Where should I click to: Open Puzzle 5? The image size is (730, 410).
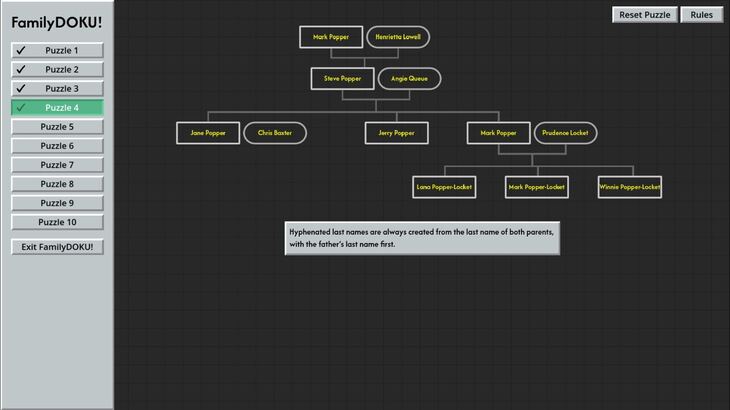click(57, 127)
